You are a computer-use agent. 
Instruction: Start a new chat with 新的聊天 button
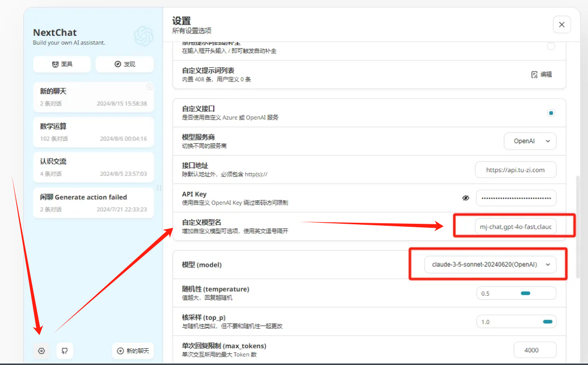[133, 351]
